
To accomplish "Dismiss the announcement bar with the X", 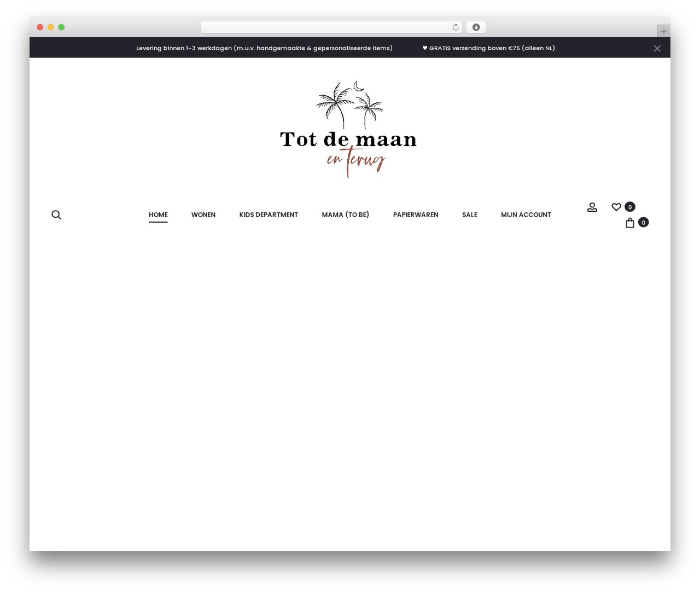I will (x=657, y=49).
